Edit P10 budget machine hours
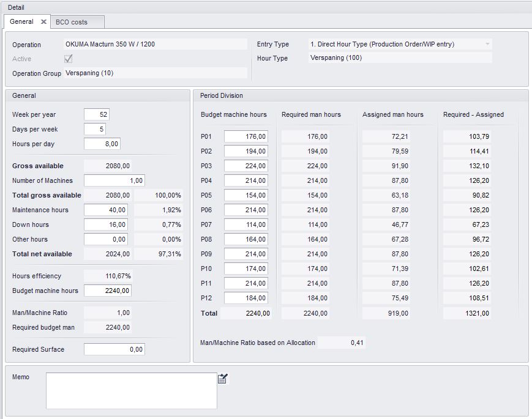 [x=246, y=269]
